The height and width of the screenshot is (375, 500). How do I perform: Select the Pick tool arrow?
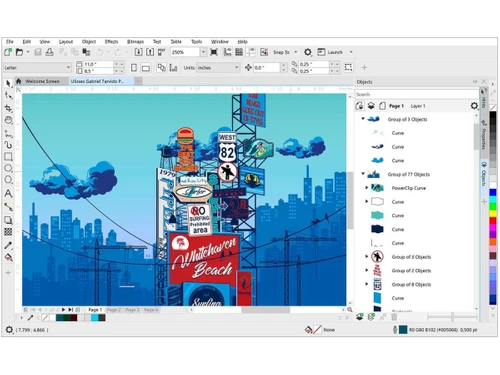pos(8,83)
